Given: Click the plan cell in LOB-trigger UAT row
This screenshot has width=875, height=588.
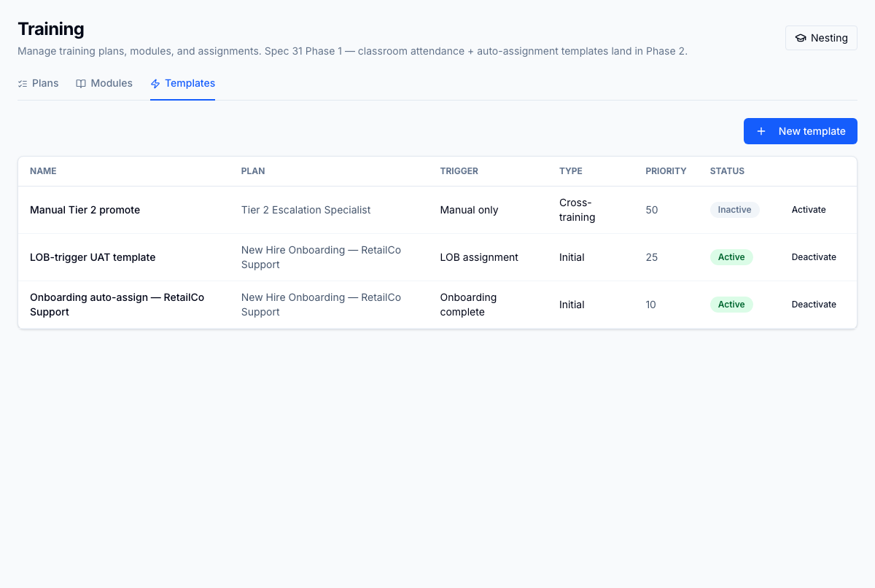Looking at the screenshot, I should pos(321,257).
